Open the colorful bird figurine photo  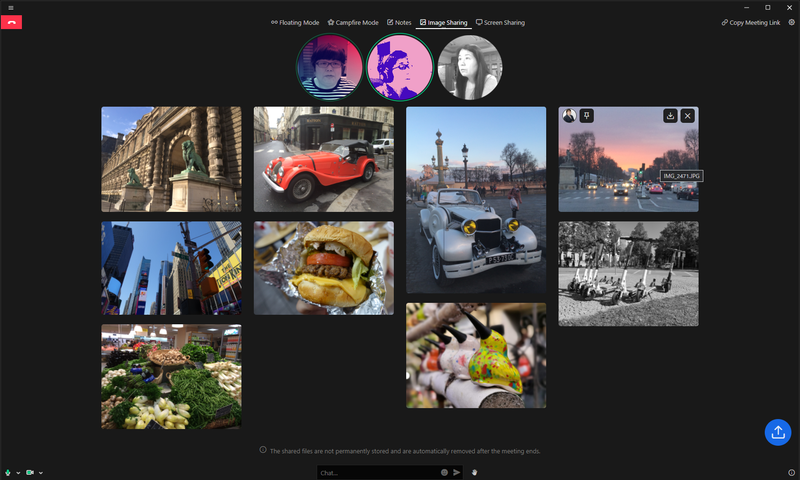pos(476,356)
